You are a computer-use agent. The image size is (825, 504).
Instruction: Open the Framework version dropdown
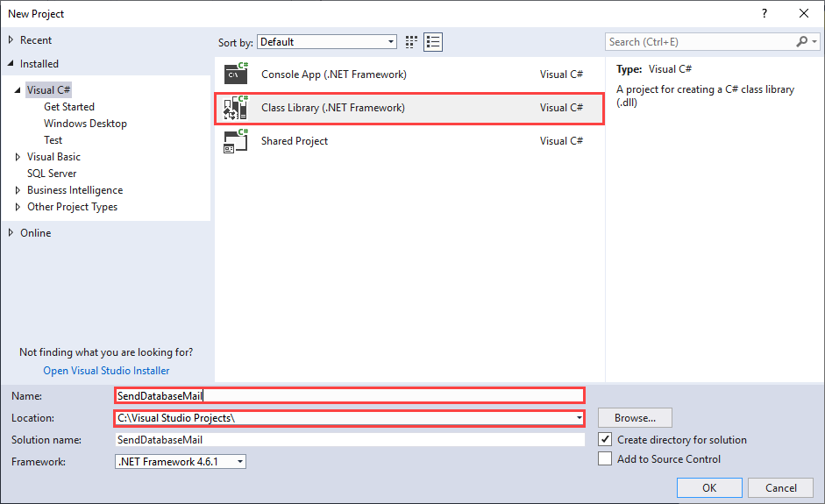(239, 462)
